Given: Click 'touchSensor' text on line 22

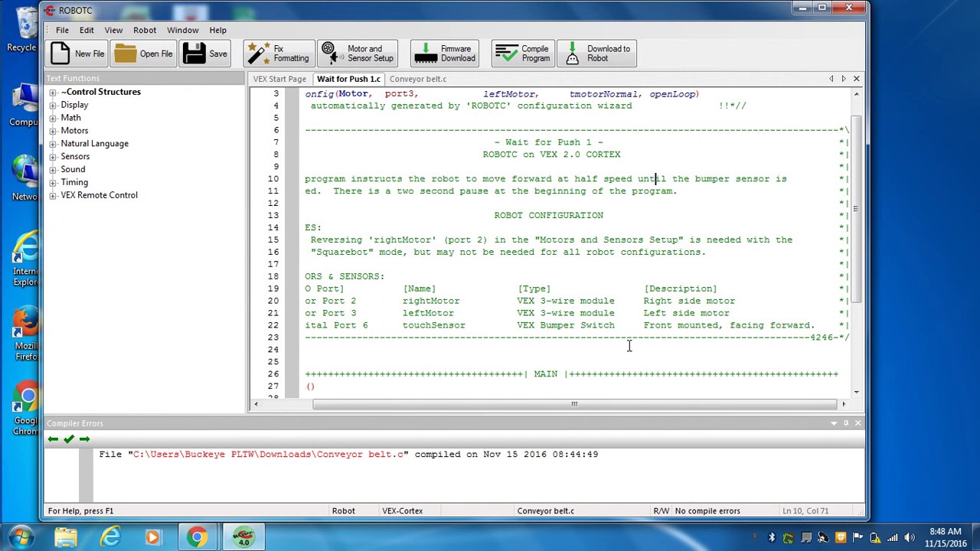Looking at the screenshot, I should click(x=434, y=326).
